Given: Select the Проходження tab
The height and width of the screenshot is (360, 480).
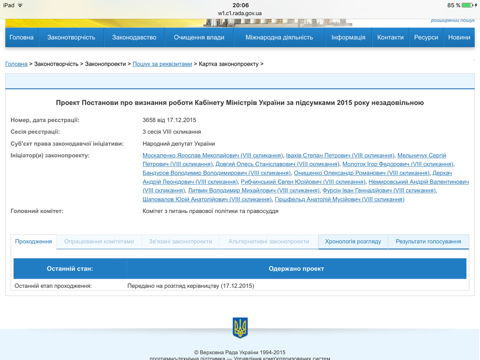Looking at the screenshot, I should 33,241.
